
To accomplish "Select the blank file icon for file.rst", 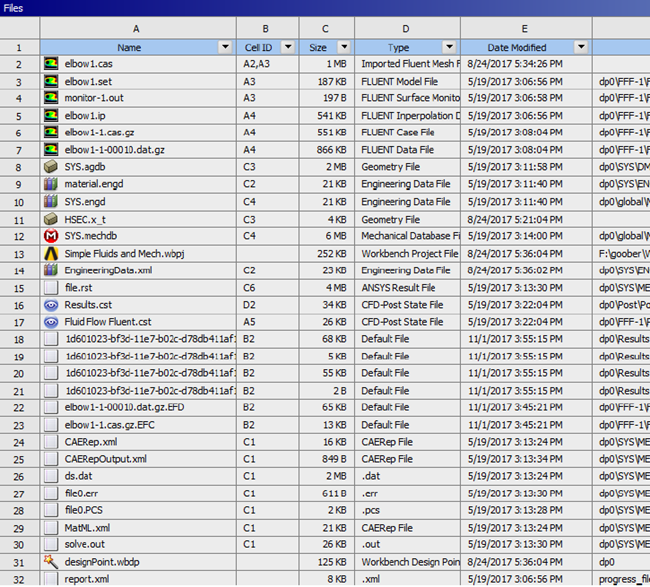I will 51,287.
